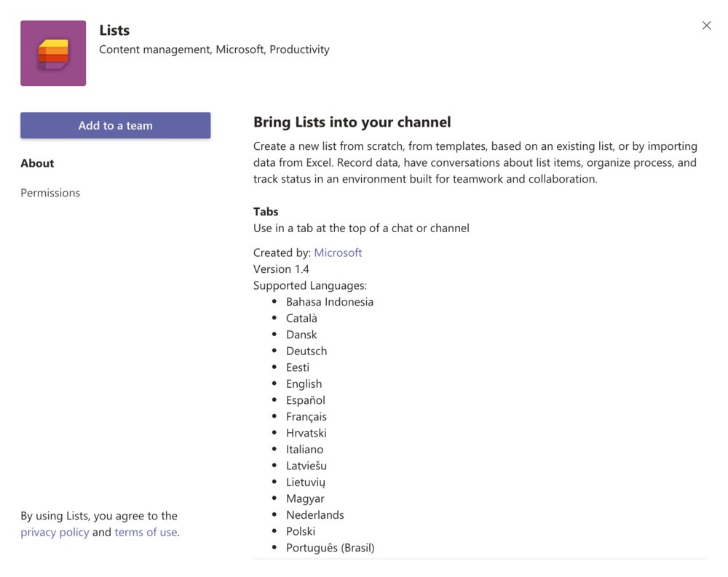
Task: Open the privacy policy link
Action: tap(55, 532)
